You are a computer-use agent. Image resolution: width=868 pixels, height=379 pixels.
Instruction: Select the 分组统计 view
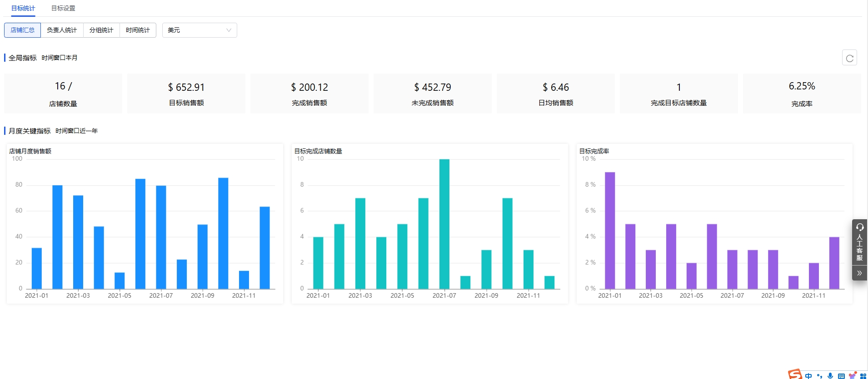pos(101,30)
